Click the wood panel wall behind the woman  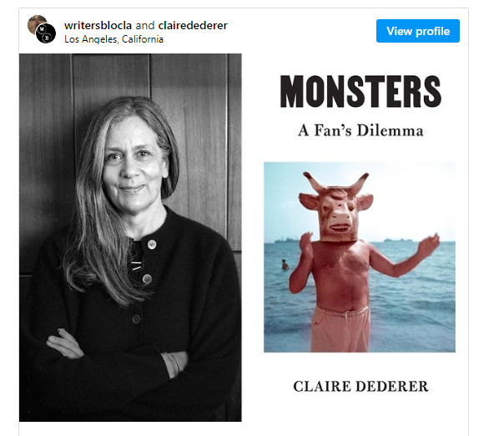pos(194,129)
